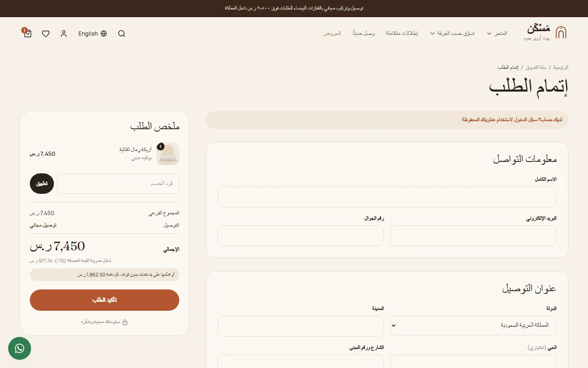Image resolution: width=588 pixels, height=368 pixels.
Task: Click the مسكن logo
Action: coord(545,32)
